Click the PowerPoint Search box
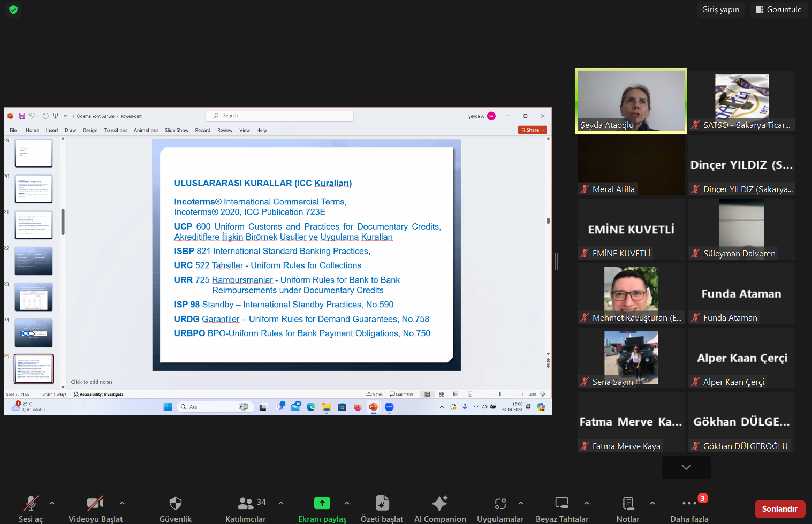The image size is (812, 524). coord(279,116)
